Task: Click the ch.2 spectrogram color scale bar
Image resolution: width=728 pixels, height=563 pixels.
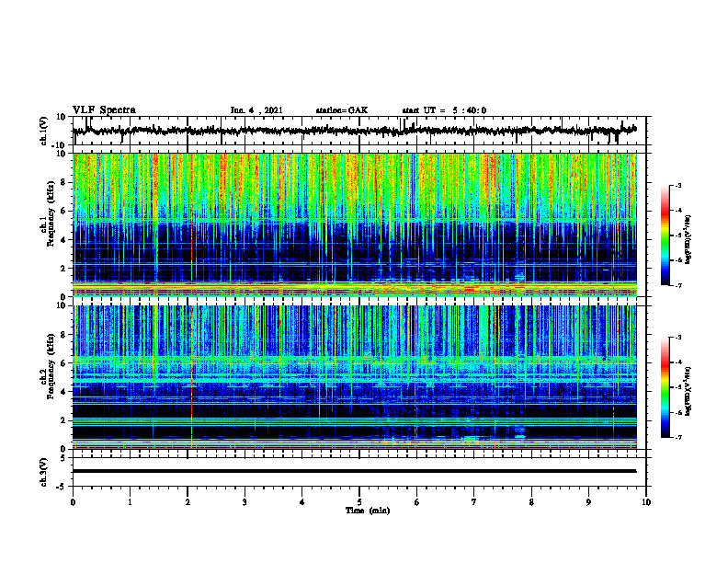Action: coord(665,387)
